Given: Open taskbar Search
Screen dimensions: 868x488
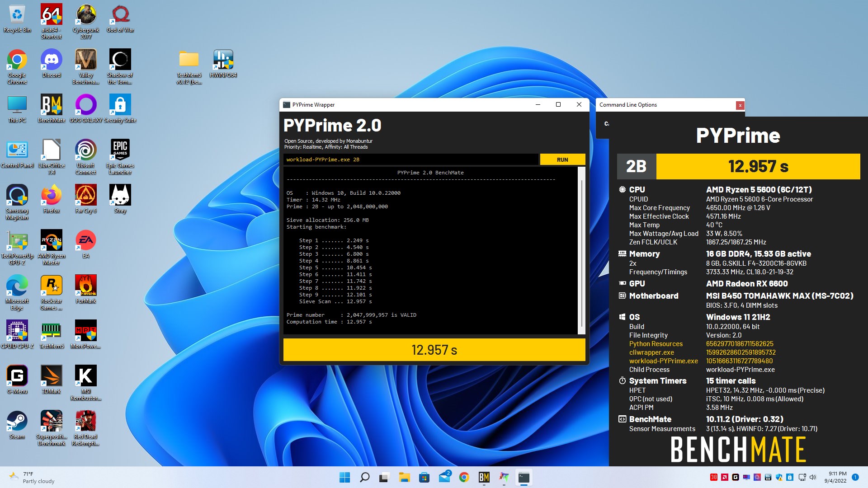Looking at the screenshot, I should 364,477.
